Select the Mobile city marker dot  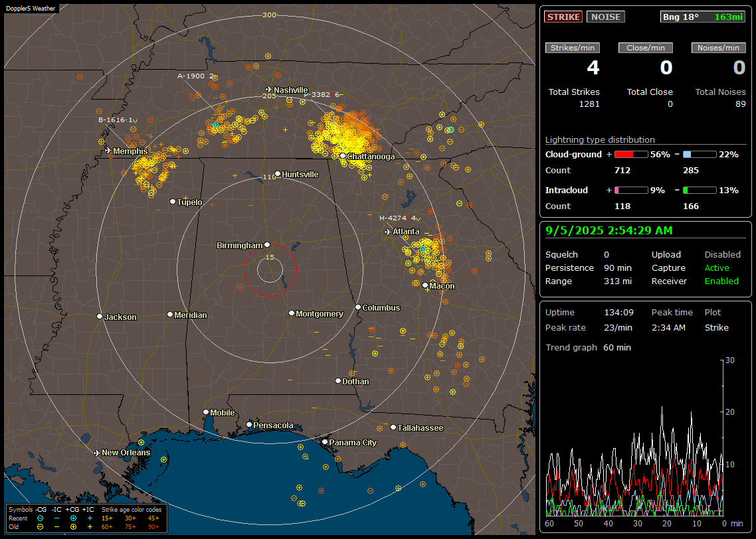click(x=206, y=412)
